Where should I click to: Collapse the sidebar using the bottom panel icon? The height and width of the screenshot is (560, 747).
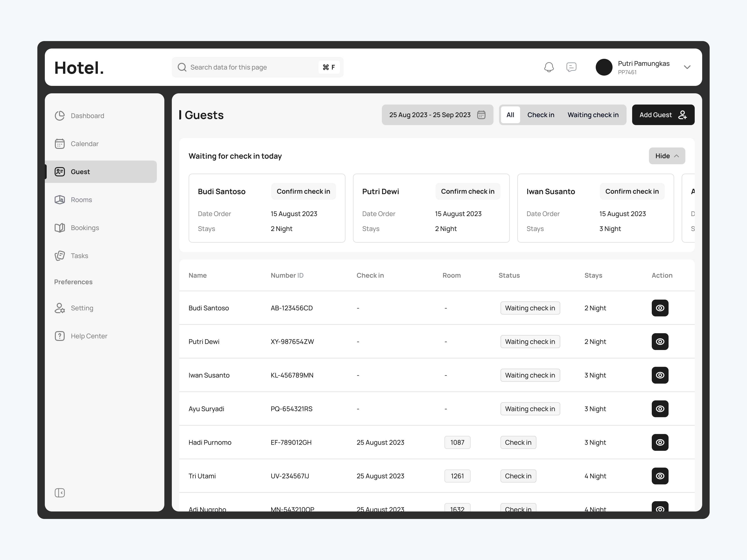(x=60, y=493)
